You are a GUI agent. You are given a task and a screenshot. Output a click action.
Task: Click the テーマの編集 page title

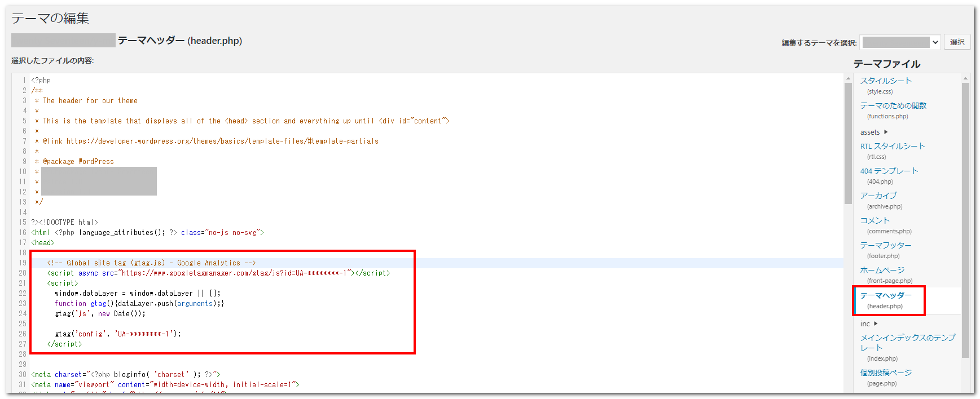[x=50, y=19]
